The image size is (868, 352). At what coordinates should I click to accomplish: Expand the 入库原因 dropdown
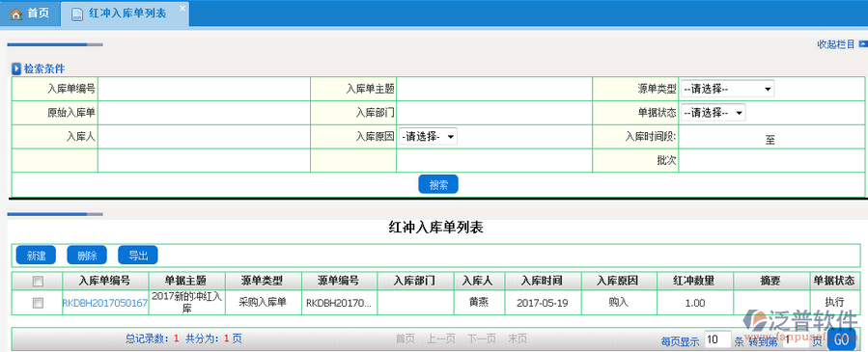(x=428, y=137)
